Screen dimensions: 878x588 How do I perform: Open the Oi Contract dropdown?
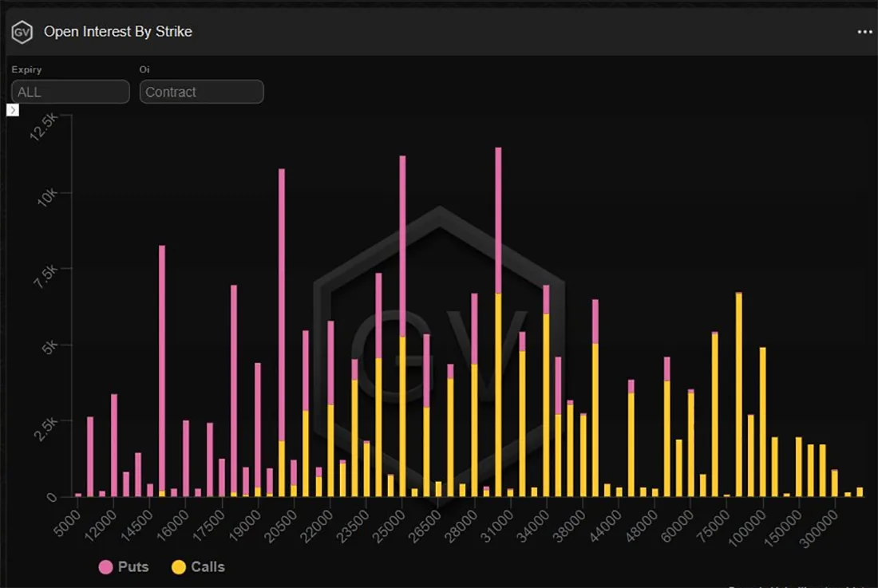pyautogui.click(x=202, y=92)
